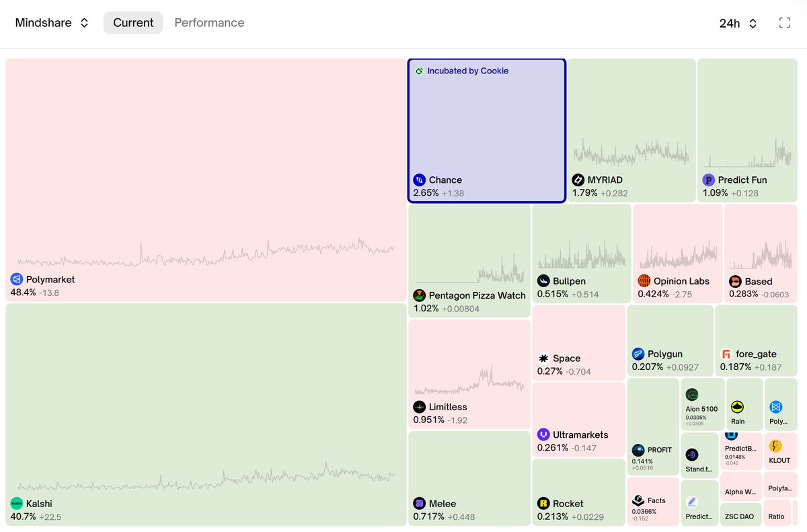The height and width of the screenshot is (532, 807).
Task: Click the KLOUT lightning logo icon
Action: point(775,446)
